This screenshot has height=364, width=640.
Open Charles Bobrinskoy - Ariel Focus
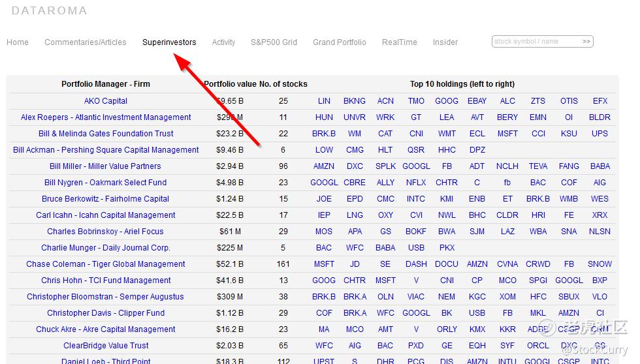point(105,232)
